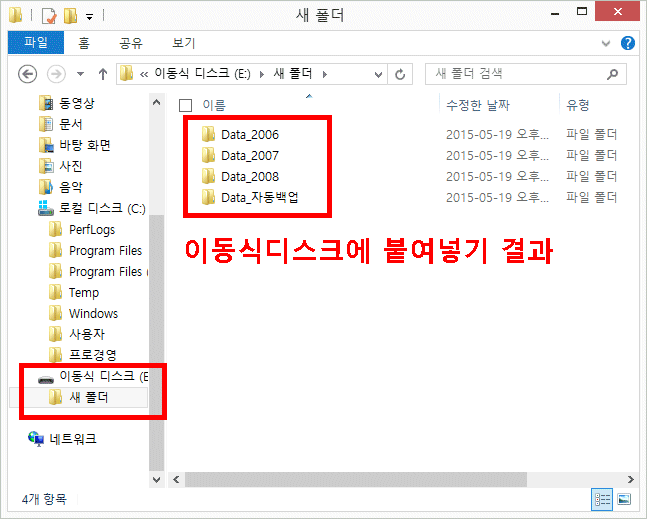Open the 파일 ribbon tab
Screen dimensions: 647x519
click(36, 42)
